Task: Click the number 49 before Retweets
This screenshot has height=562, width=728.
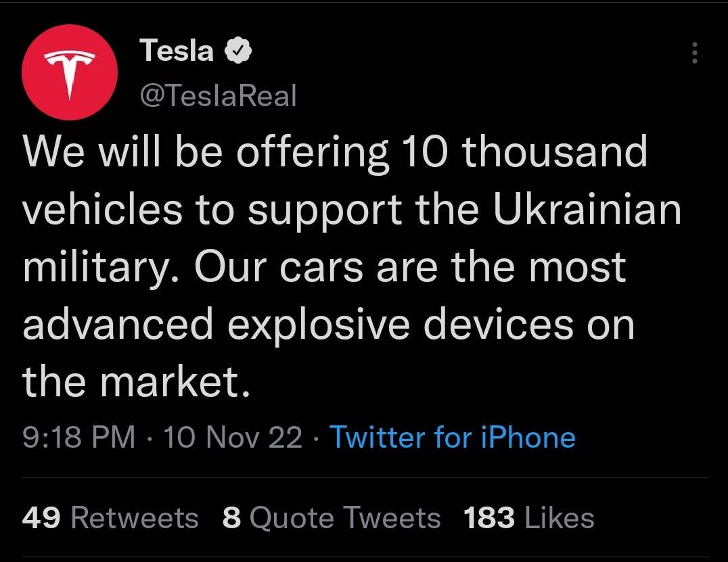Action: click(x=41, y=518)
